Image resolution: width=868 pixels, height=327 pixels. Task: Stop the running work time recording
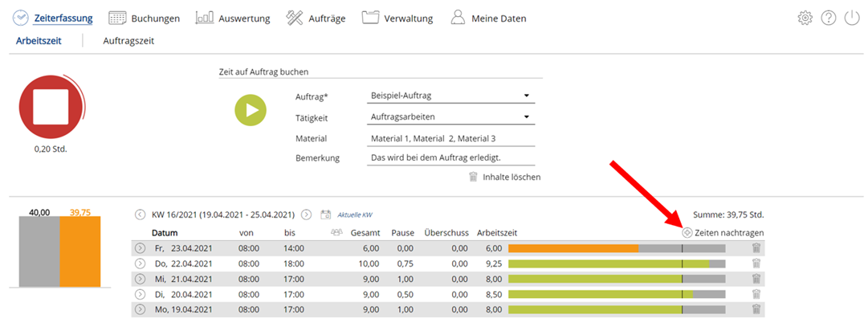coord(51,108)
